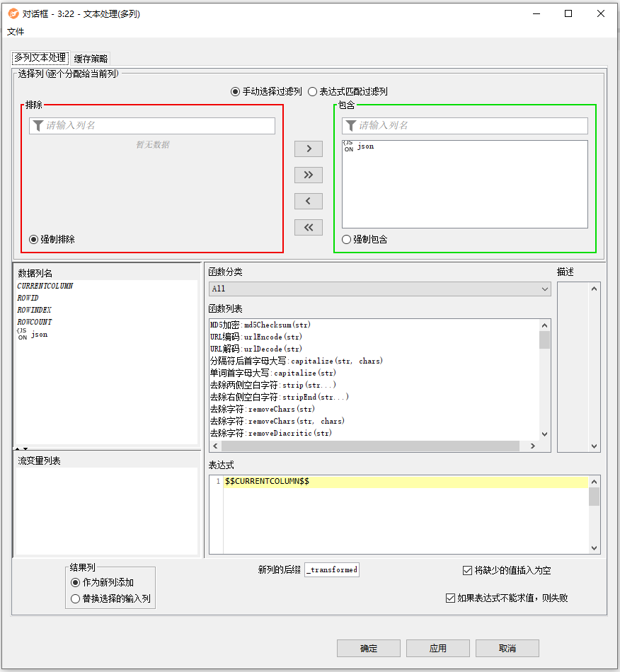Click the filter icon in 包含 search box
Viewport: 620px width, 672px height.
[350, 126]
